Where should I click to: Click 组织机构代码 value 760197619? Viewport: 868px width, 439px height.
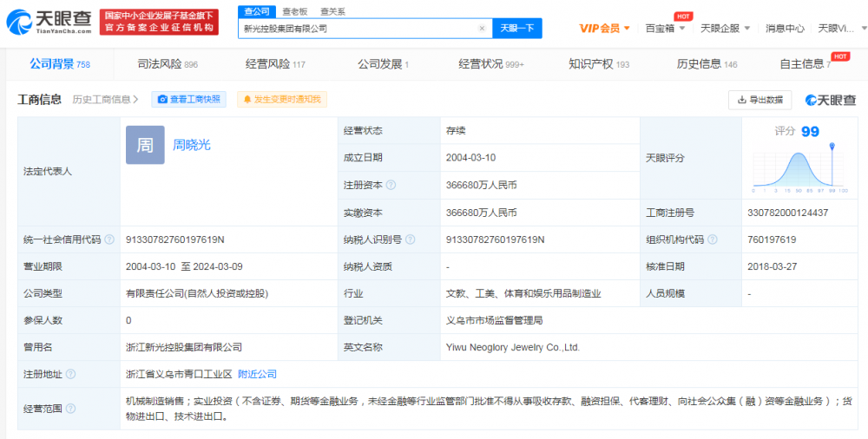click(771, 239)
